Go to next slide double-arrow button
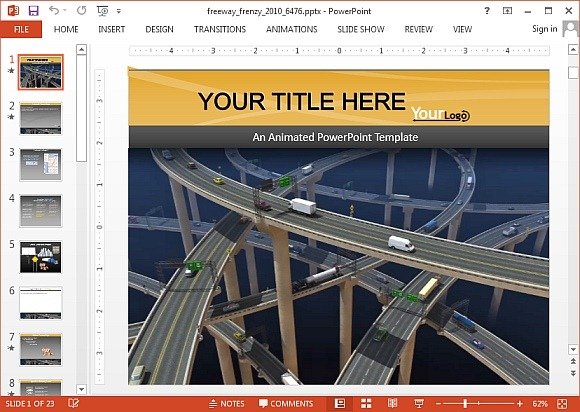The image size is (580, 412). coord(573,373)
